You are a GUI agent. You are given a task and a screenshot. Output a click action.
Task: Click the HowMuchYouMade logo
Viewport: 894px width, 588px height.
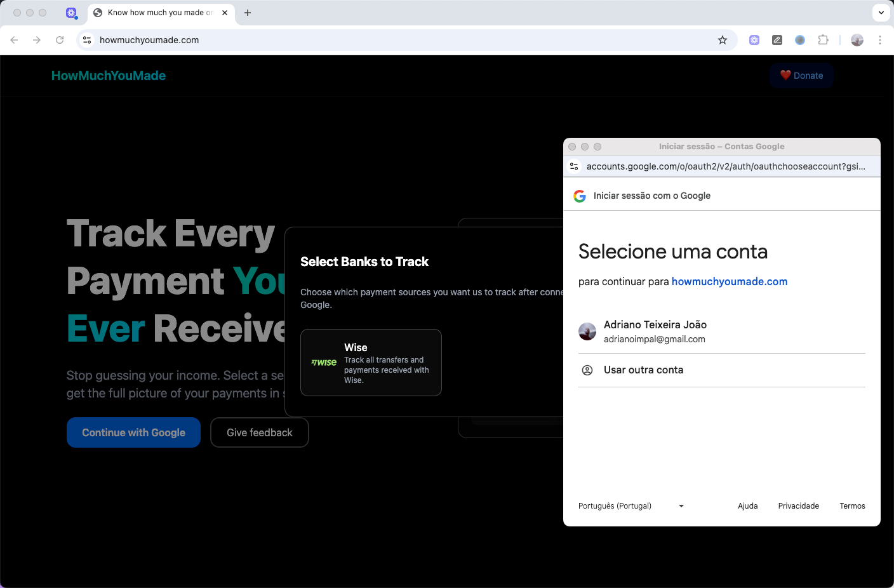(x=109, y=76)
